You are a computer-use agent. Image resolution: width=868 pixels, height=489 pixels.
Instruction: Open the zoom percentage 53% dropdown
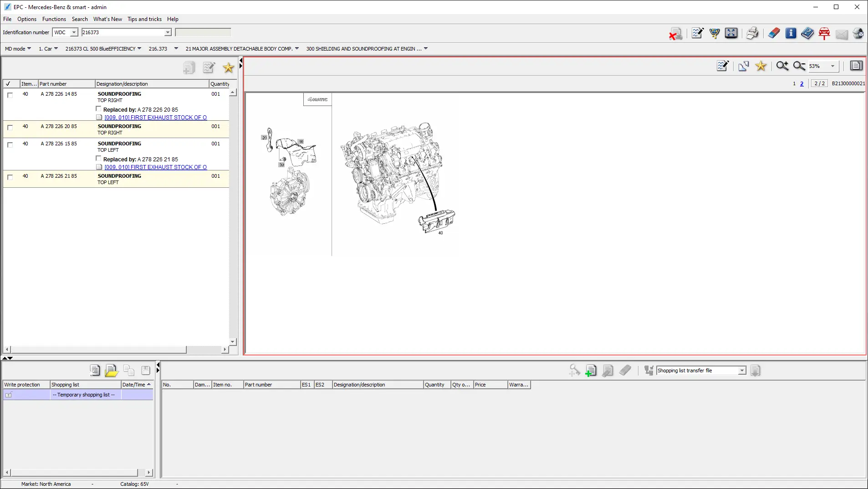832,66
